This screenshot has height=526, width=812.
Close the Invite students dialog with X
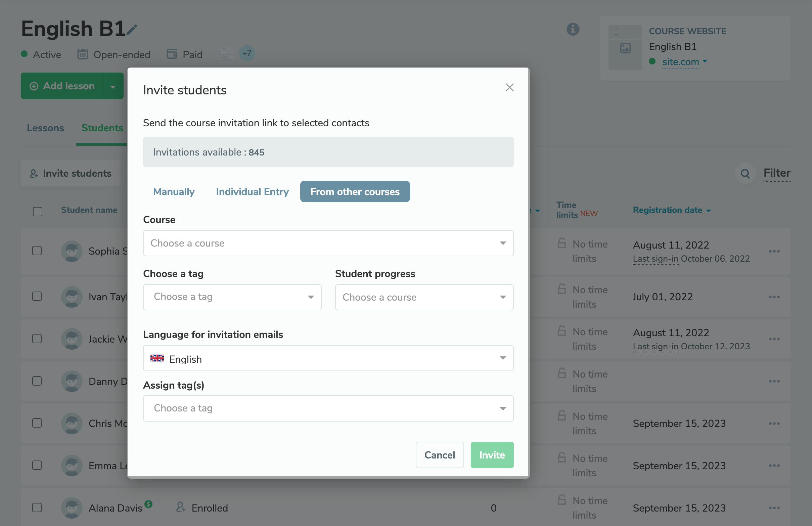(509, 88)
